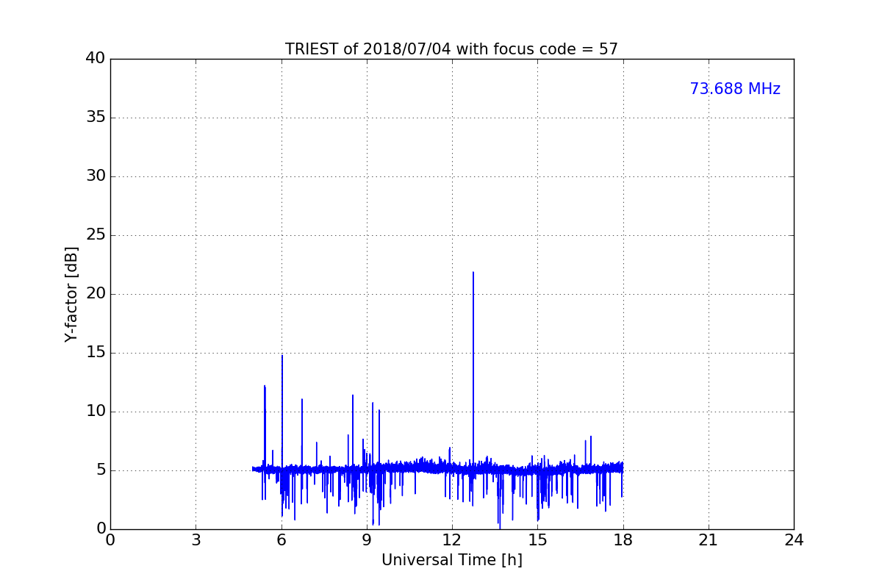Click the tallest spike peak near 22 dB
Screen dimensions: 882x588
473,273
